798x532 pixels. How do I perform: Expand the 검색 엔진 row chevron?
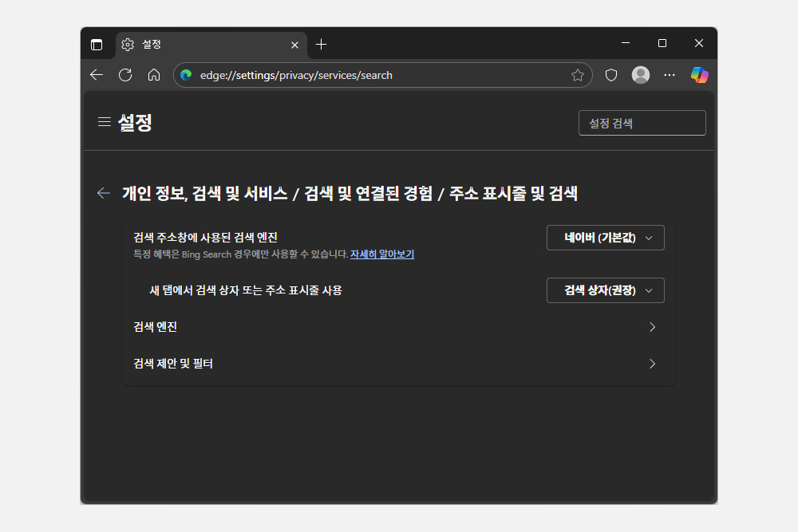pyautogui.click(x=652, y=327)
